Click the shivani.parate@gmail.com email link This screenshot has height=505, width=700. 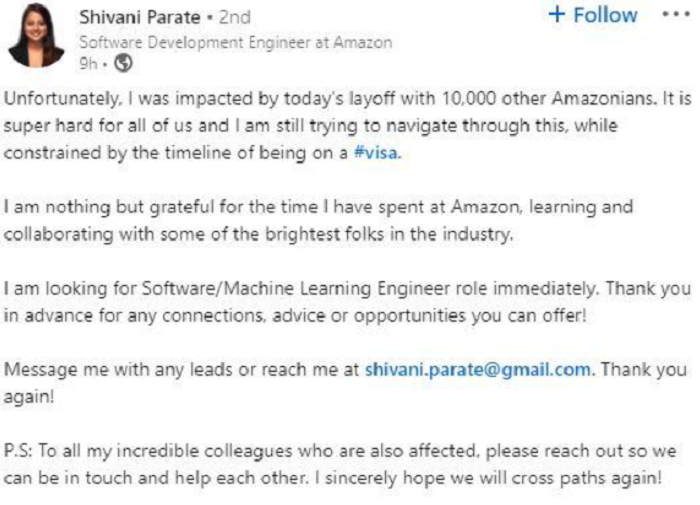477,367
